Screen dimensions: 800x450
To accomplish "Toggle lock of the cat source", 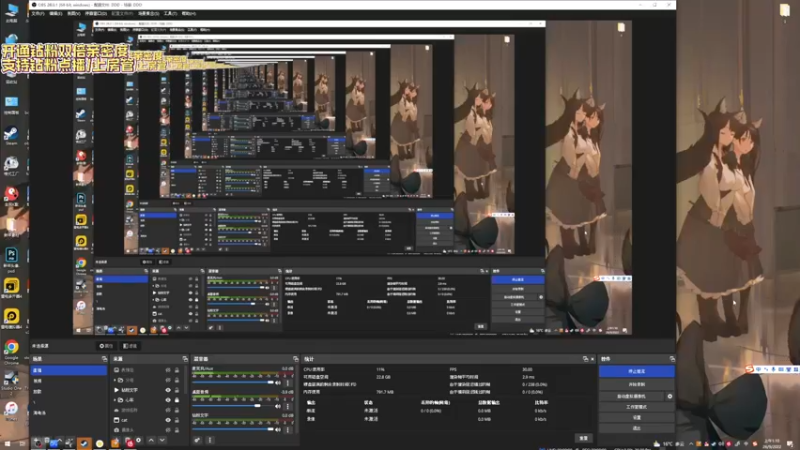I will (177, 420).
